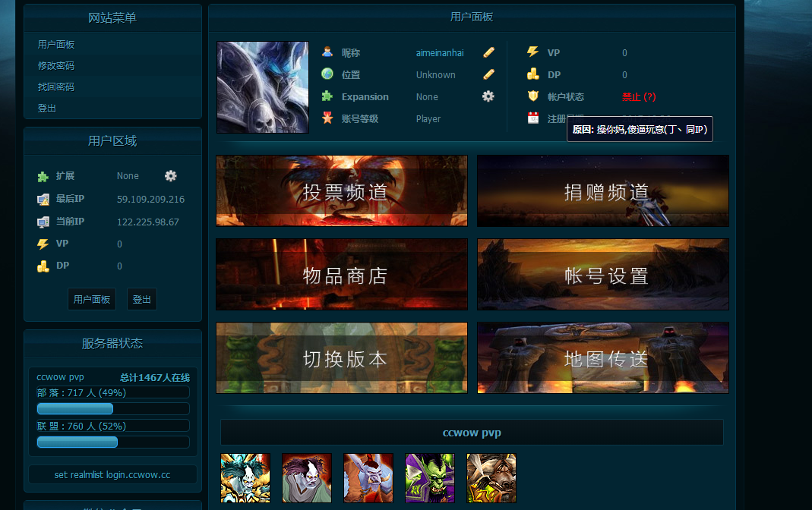The width and height of the screenshot is (812, 510).
Task: Click the user icon next to 昵称
Action: tap(327, 52)
